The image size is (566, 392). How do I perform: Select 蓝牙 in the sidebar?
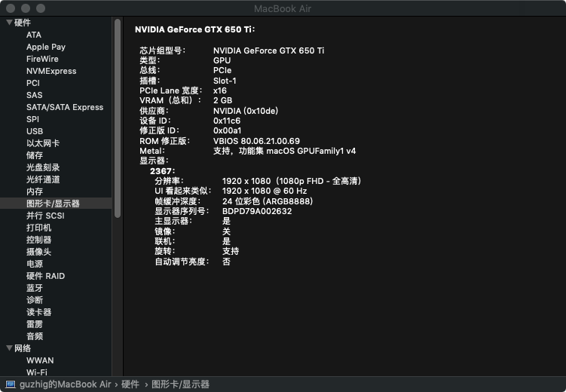[x=35, y=288]
